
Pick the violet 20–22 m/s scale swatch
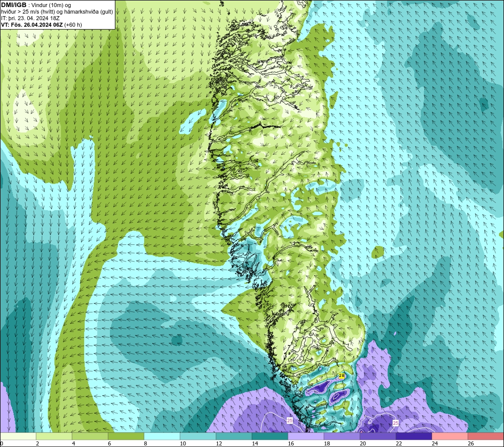pyautogui.click(x=378, y=436)
